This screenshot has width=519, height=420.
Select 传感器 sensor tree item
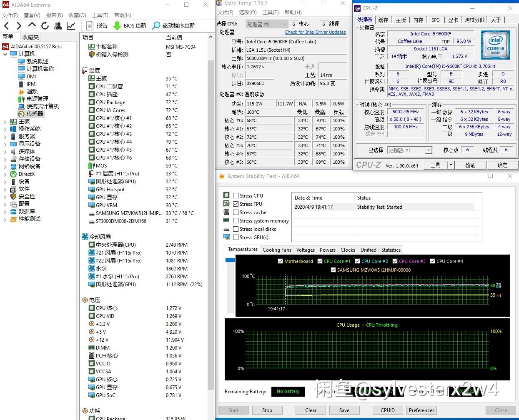(30, 114)
